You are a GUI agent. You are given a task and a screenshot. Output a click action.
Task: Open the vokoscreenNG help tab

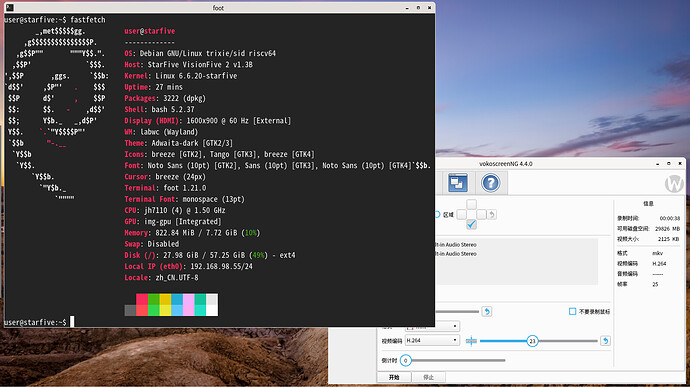(490, 183)
